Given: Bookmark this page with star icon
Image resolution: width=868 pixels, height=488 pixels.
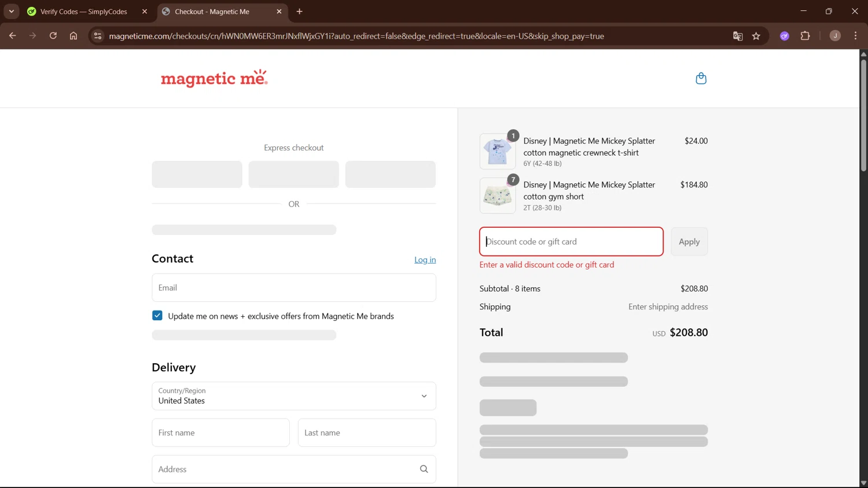Looking at the screenshot, I should tap(756, 36).
